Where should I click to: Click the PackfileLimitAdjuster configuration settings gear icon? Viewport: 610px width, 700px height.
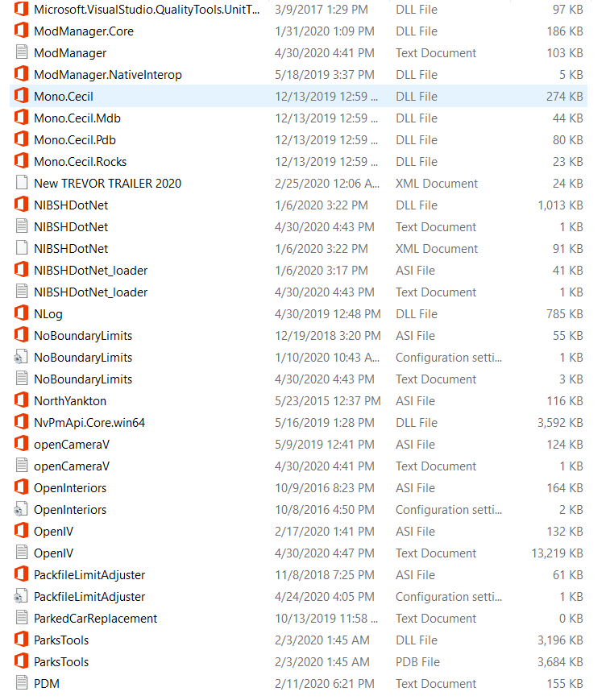tap(20, 596)
